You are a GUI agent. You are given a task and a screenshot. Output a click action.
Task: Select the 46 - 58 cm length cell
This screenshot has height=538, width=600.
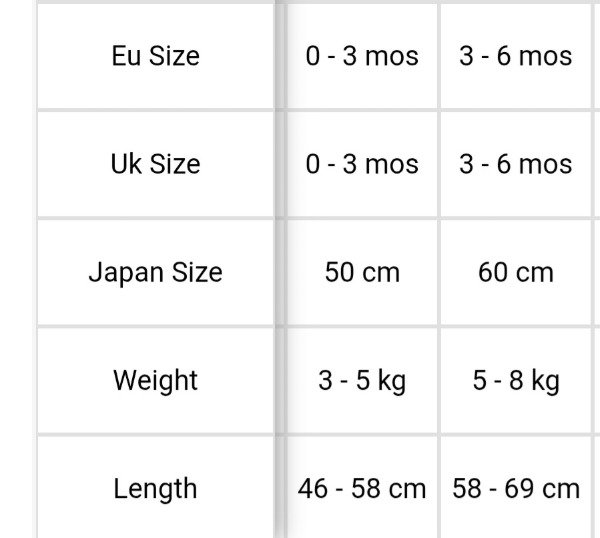[x=362, y=489]
